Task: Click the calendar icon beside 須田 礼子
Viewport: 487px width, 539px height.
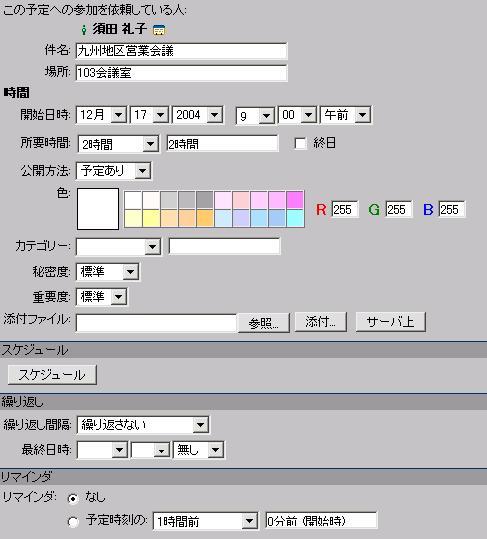Action: [x=159, y=30]
